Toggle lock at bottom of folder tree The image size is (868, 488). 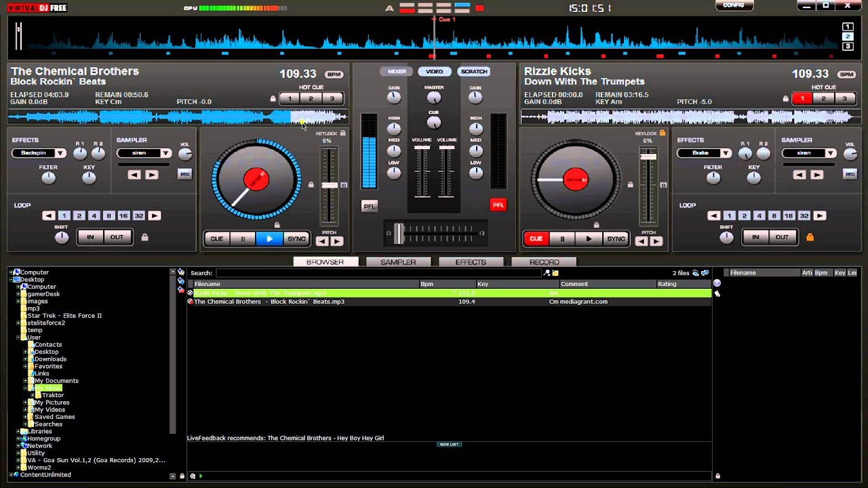point(182,476)
